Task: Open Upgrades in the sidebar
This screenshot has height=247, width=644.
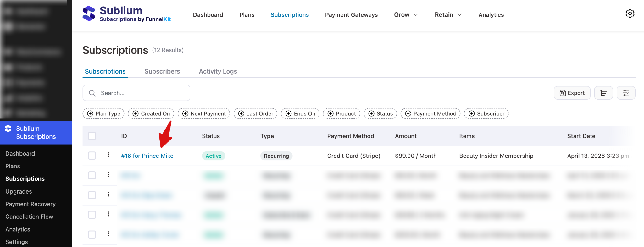Action: tap(19, 191)
